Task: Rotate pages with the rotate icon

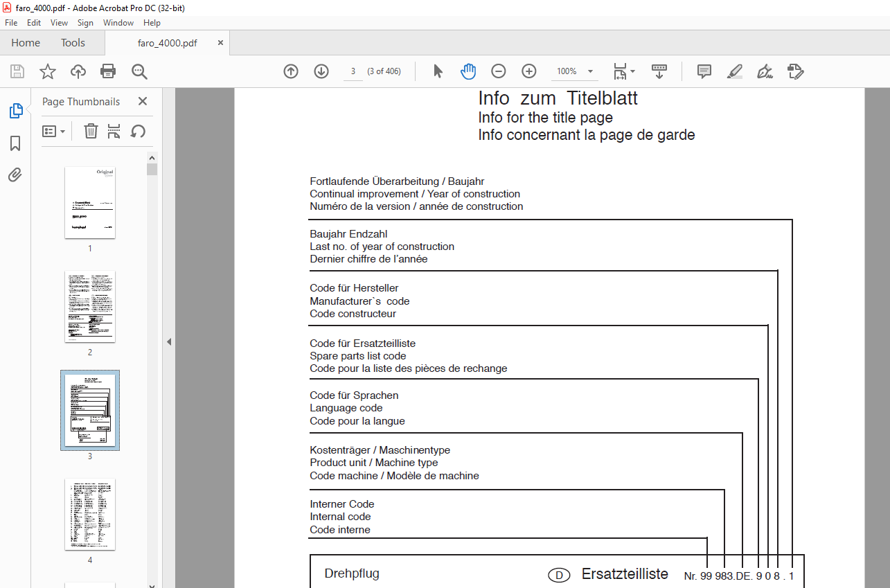Action: tap(138, 131)
